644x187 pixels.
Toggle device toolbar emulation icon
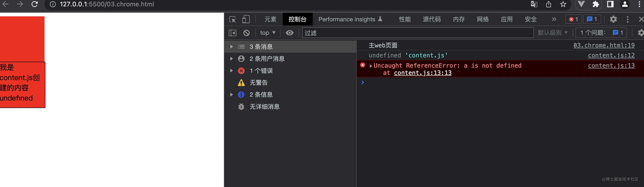coord(246,19)
